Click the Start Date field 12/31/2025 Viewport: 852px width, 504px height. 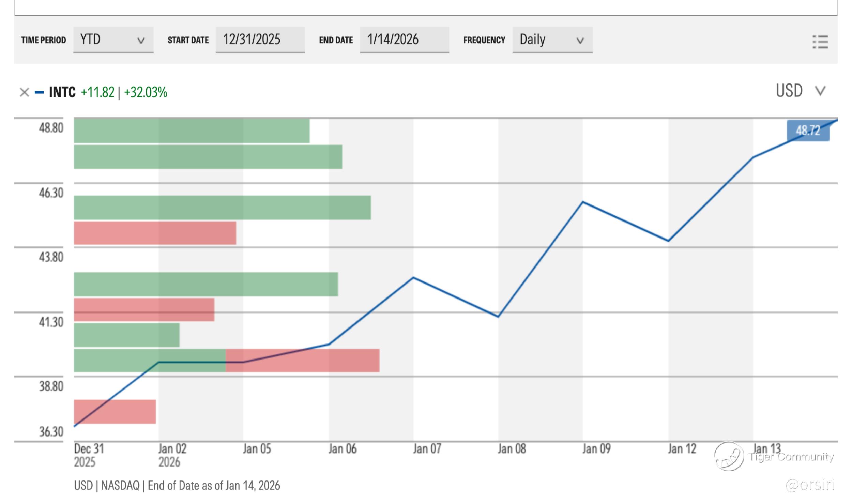coord(260,40)
